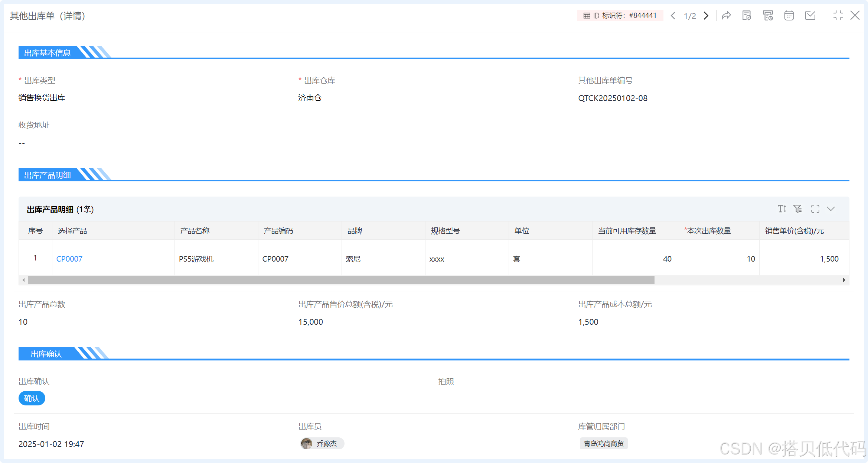Viewport: 868px width, 463px height.
Task: Open the CP0007 product link
Action: [69, 259]
